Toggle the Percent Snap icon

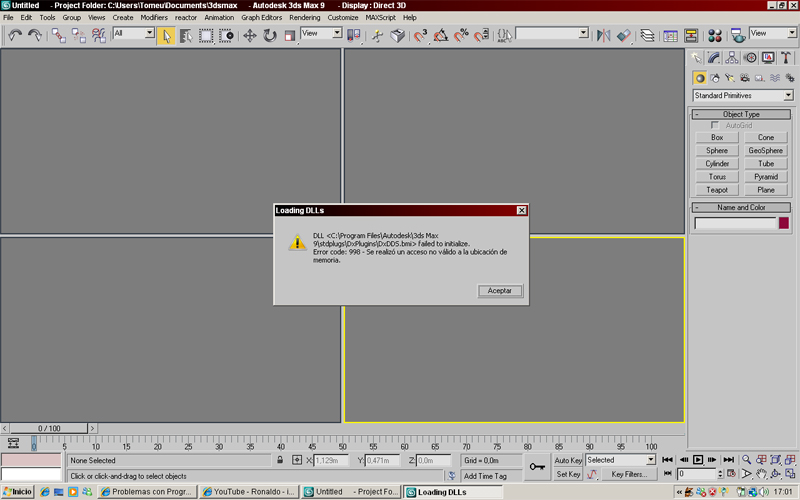pos(461,36)
